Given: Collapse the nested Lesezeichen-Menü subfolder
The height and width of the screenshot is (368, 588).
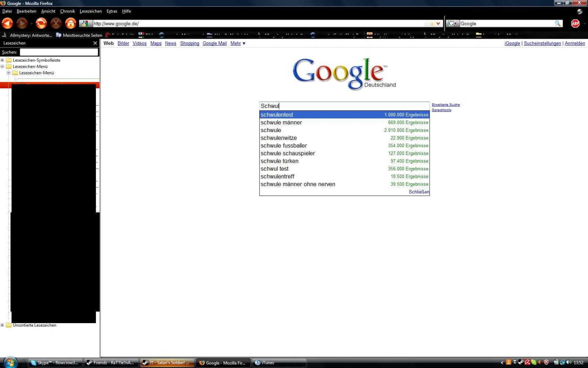Looking at the screenshot, I should 8,72.
